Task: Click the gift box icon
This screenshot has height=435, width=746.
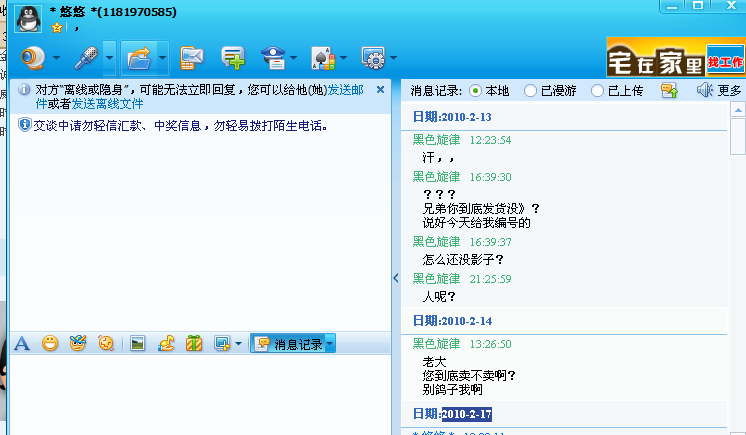Action: (x=194, y=343)
